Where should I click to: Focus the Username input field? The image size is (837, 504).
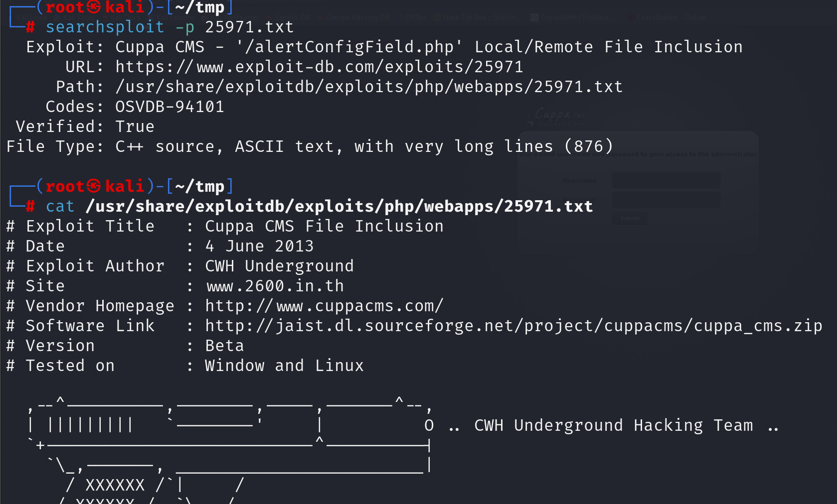[666, 180]
